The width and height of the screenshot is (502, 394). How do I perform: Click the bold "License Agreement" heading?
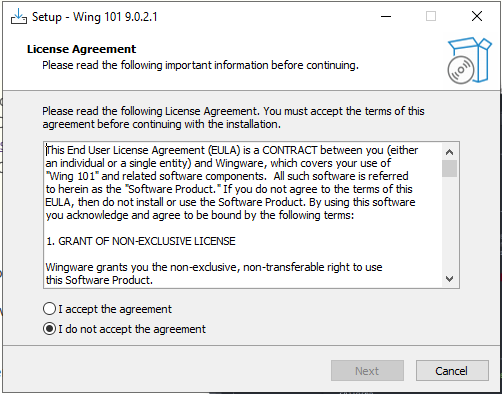[82, 49]
